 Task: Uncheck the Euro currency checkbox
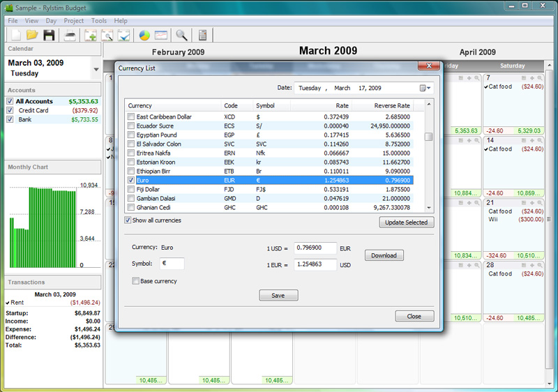(131, 180)
